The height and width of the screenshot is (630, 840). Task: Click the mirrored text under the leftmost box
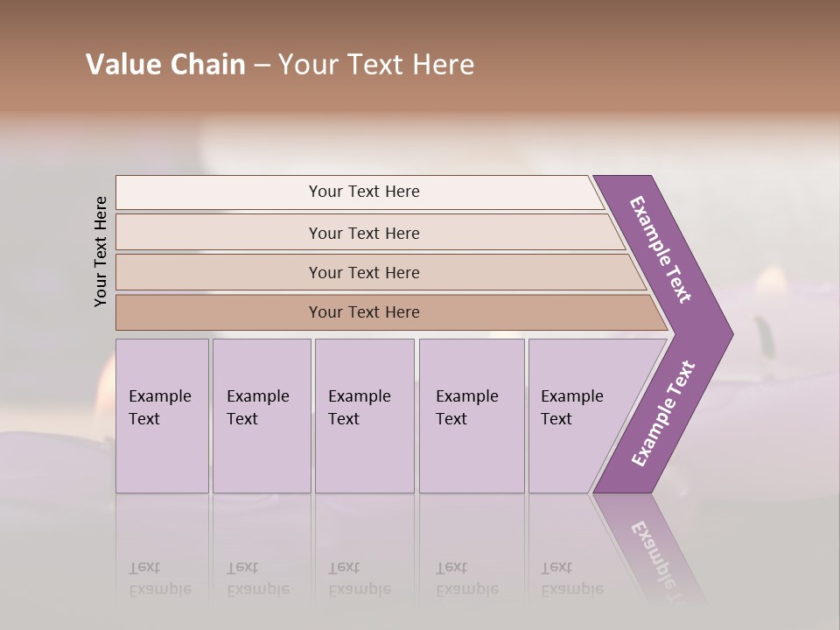[x=160, y=578]
